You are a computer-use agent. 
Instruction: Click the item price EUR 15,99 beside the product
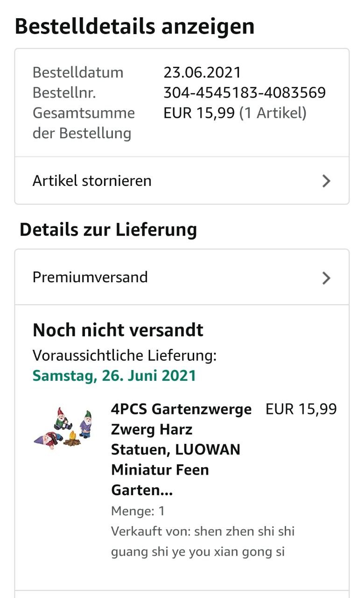pos(301,409)
